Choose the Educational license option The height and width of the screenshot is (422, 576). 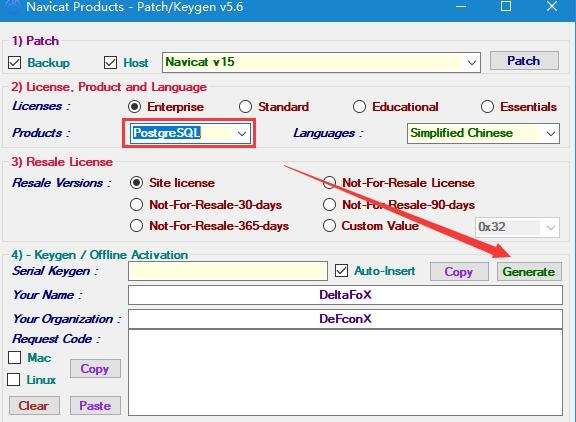coord(359,107)
